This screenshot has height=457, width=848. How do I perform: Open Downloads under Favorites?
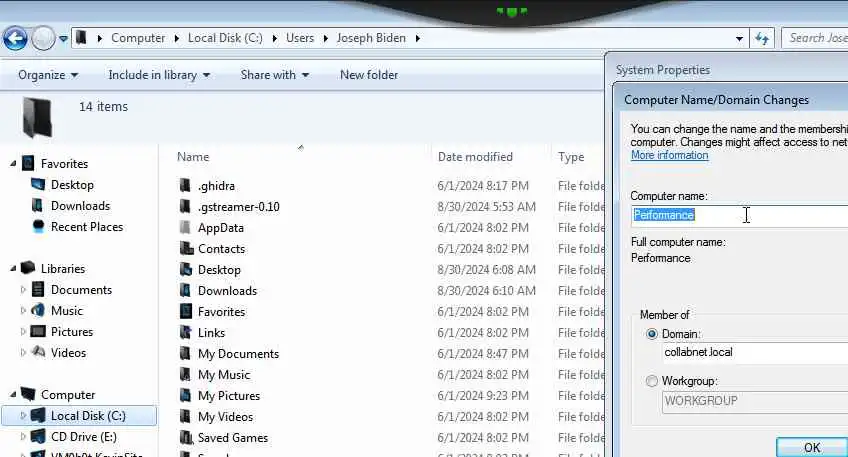(x=80, y=206)
